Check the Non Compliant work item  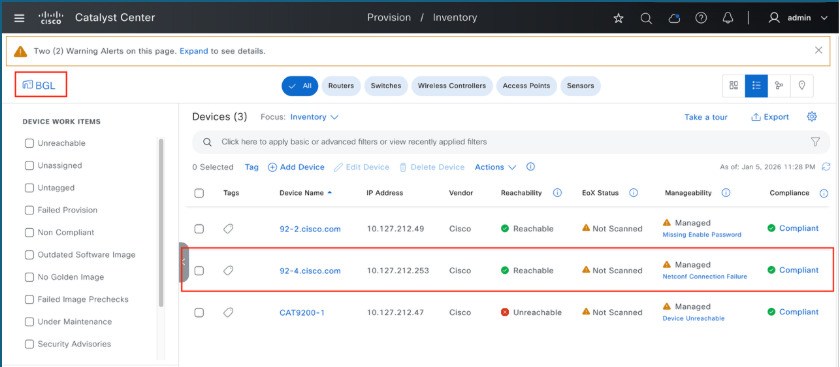pos(29,233)
